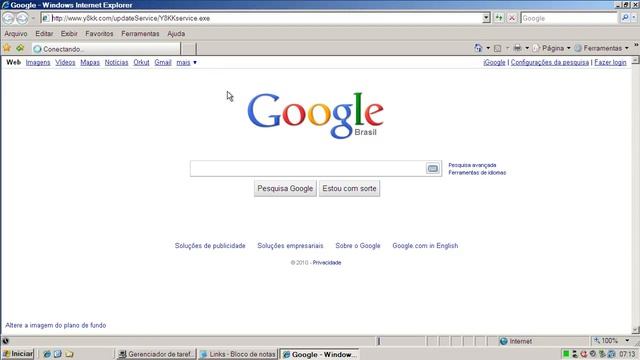The width and height of the screenshot is (640, 360).
Task: Open the Favoritos menu
Action: tap(99, 33)
